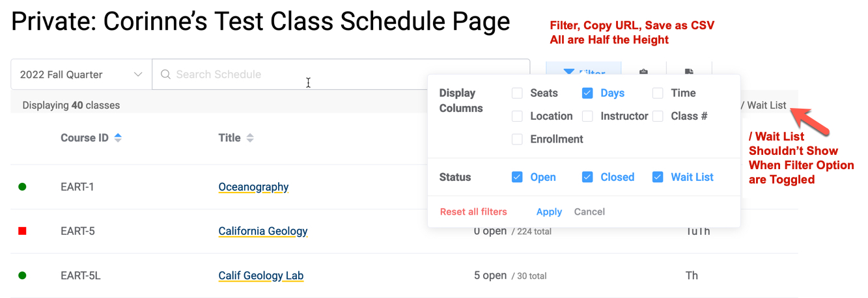Check the Instructor column checkbox
This screenshot has width=868, height=298.
click(587, 116)
